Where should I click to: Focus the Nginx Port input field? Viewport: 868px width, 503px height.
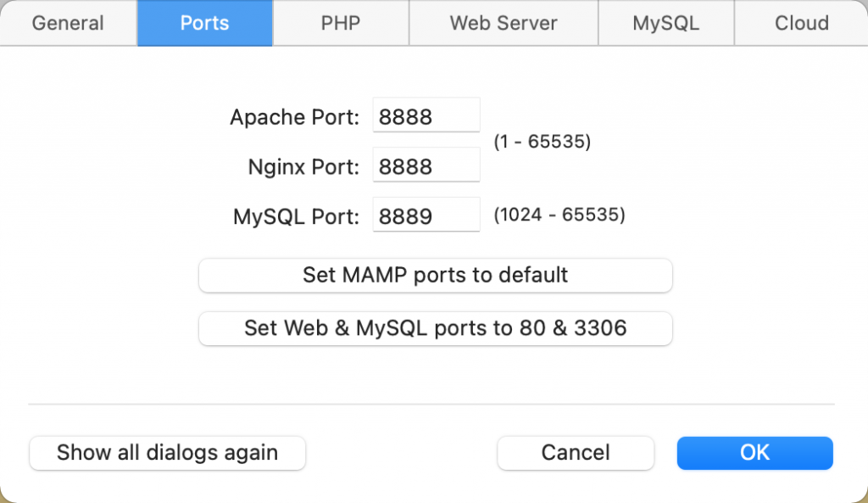click(426, 166)
